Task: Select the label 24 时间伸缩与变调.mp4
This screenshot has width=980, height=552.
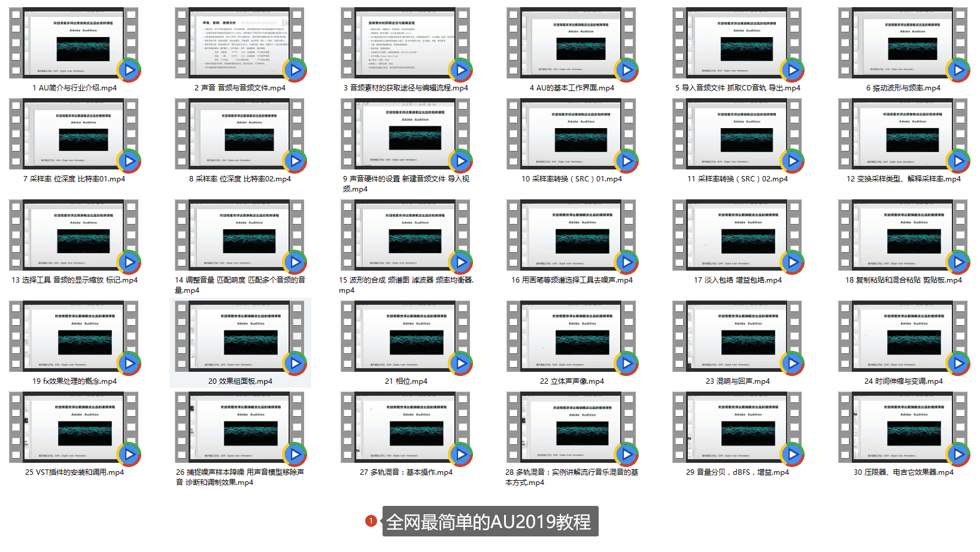Action: click(x=903, y=381)
